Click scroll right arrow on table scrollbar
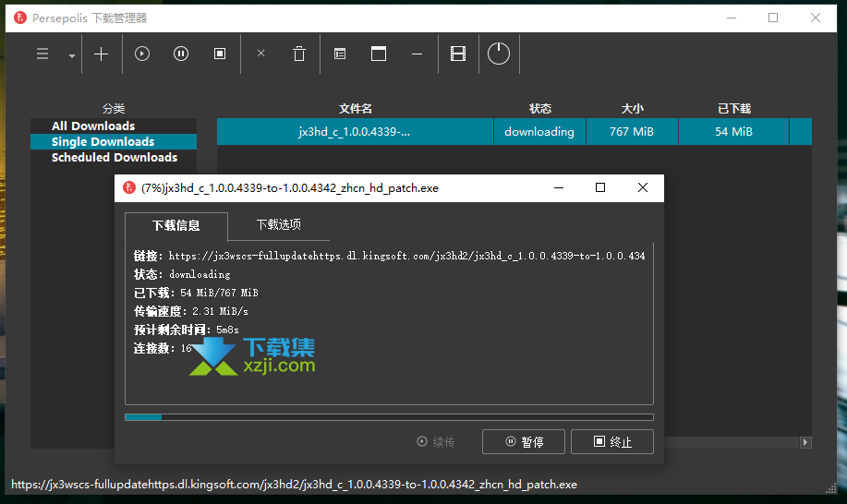Viewport: 847px width, 504px height. tap(805, 442)
